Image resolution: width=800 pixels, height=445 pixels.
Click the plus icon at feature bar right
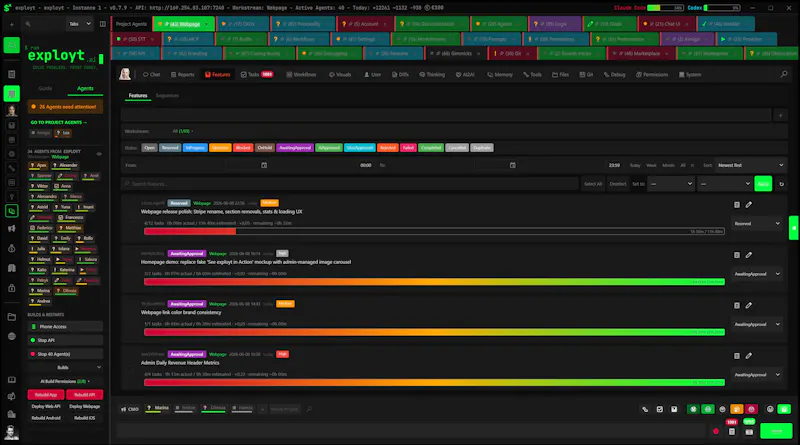click(780, 115)
